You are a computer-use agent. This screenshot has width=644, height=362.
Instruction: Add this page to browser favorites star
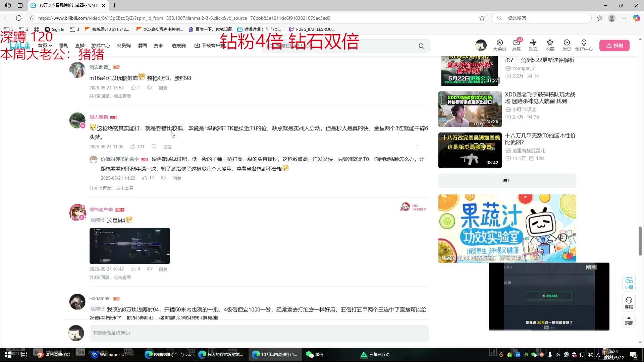pyautogui.click(x=482, y=18)
